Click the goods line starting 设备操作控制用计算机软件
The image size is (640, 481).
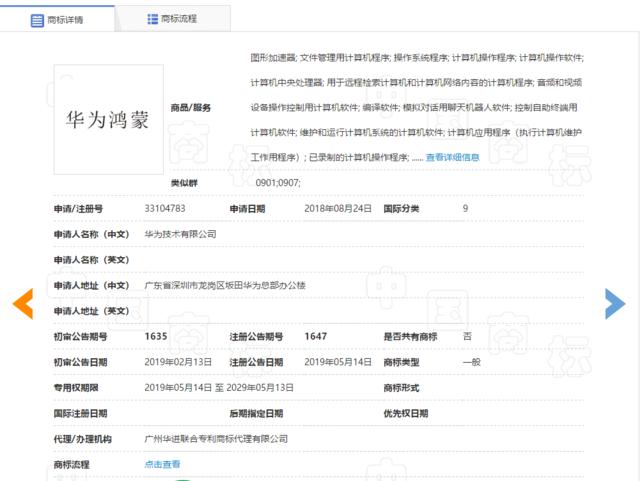point(414,107)
